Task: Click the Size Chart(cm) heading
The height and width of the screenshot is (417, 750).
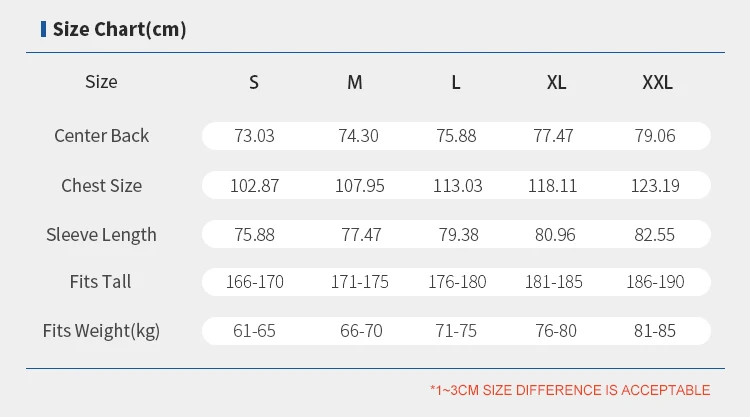Action: tap(119, 29)
